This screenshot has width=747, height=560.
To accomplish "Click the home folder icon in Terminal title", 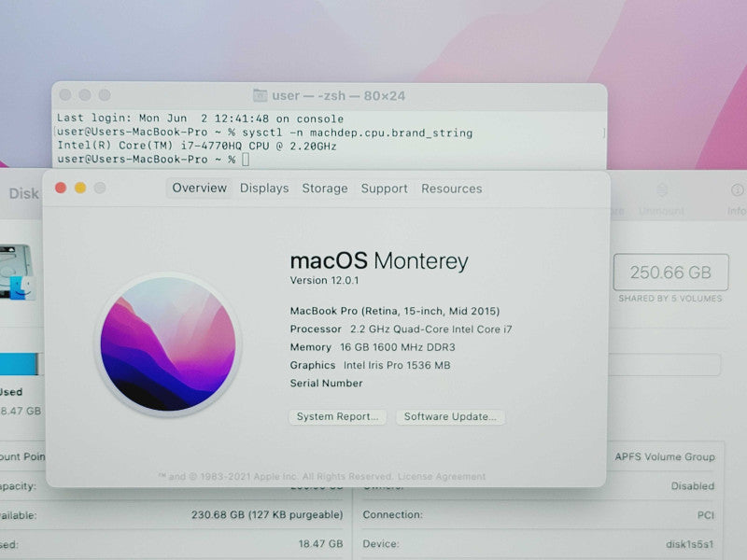I will click(x=260, y=95).
